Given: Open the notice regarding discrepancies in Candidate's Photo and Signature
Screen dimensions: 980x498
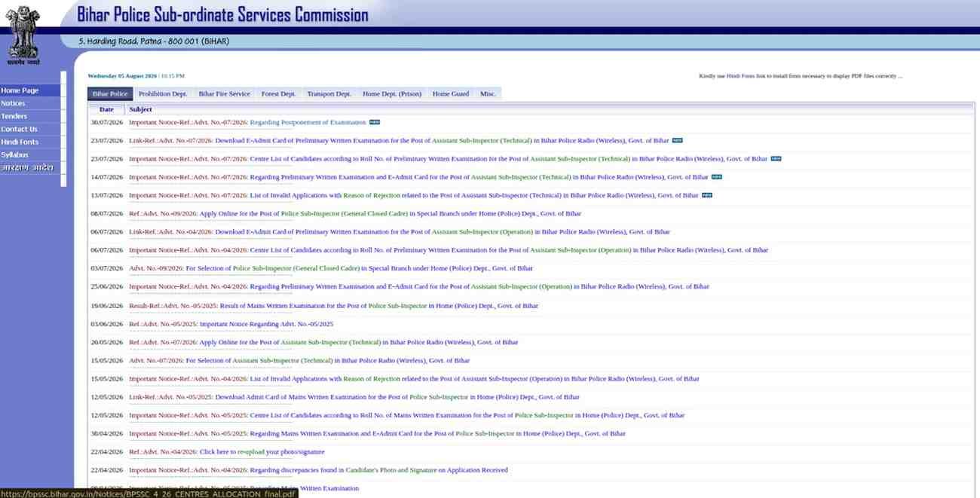Looking at the screenshot, I should 318,470.
